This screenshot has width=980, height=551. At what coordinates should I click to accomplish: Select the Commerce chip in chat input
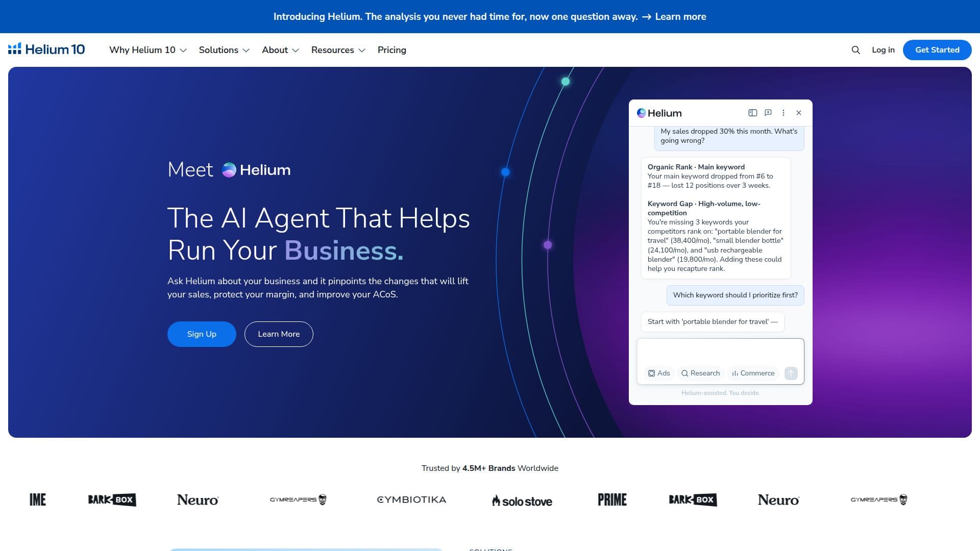pyautogui.click(x=753, y=373)
